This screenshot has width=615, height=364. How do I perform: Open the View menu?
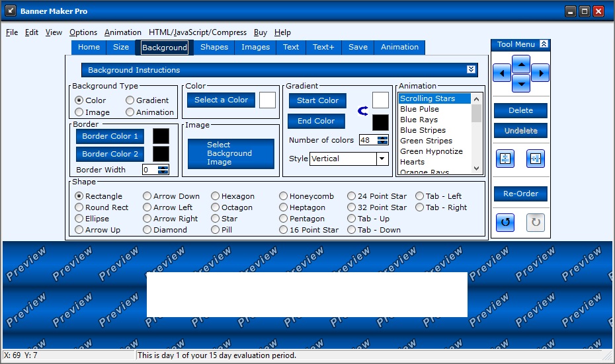click(x=54, y=32)
